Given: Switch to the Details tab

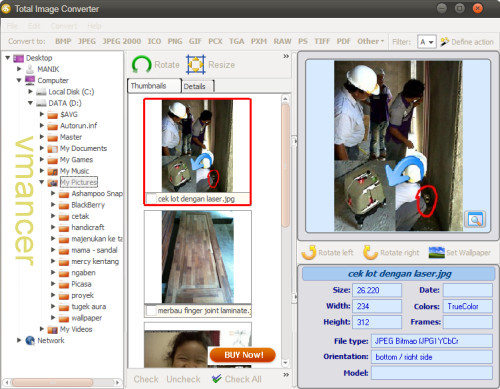Looking at the screenshot, I should [x=197, y=86].
